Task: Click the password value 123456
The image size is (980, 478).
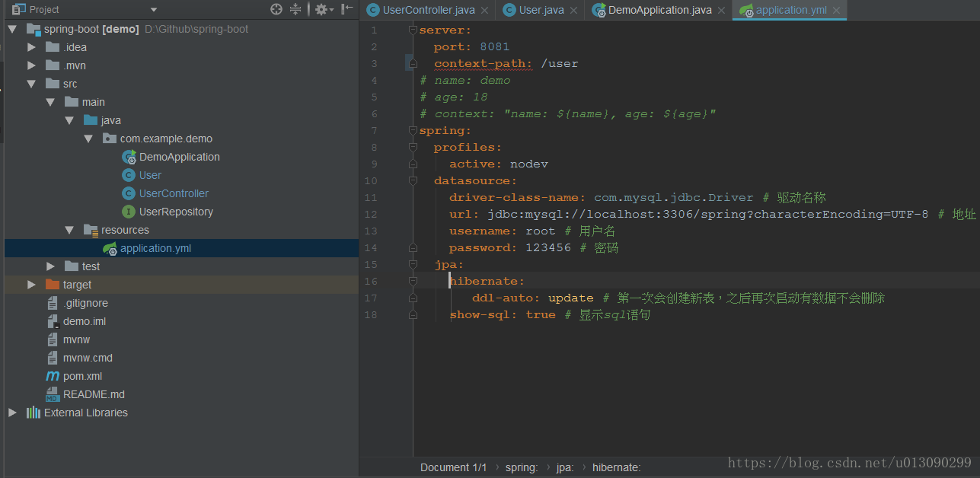Action: tap(548, 247)
